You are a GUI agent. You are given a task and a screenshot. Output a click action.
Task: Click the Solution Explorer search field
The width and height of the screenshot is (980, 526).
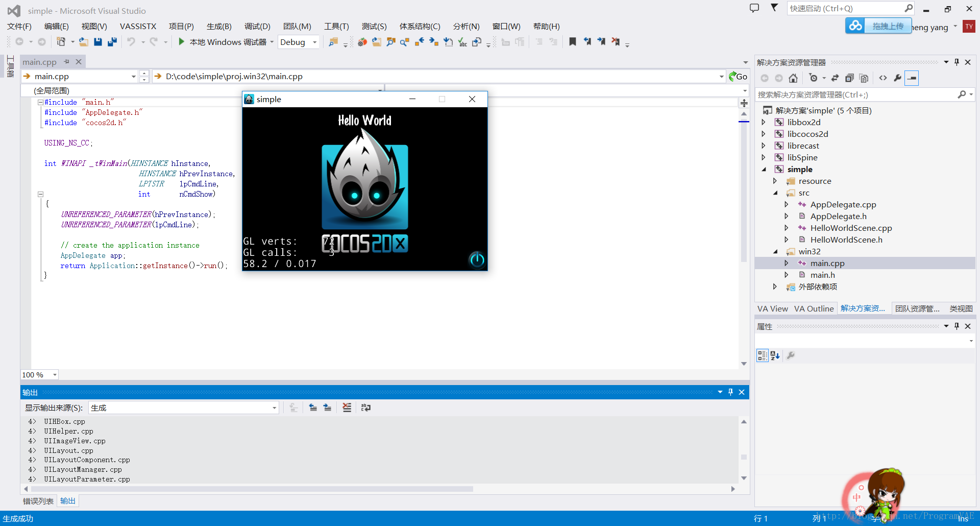pos(865,94)
